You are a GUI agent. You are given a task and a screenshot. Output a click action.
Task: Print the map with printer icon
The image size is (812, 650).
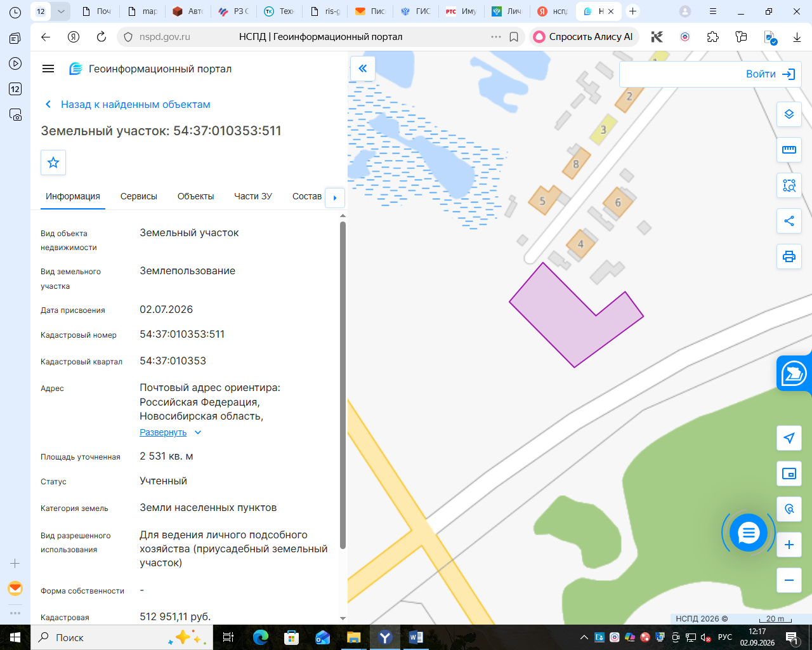pyautogui.click(x=789, y=256)
